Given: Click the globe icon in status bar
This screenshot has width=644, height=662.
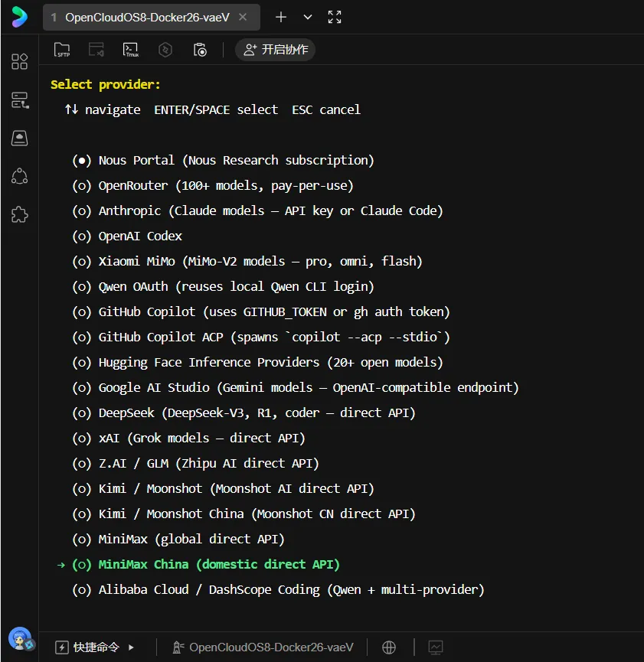Looking at the screenshot, I should 389,647.
